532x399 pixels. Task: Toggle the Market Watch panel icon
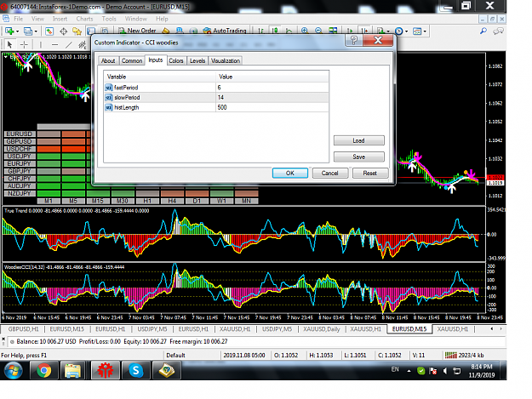[x=49, y=31]
